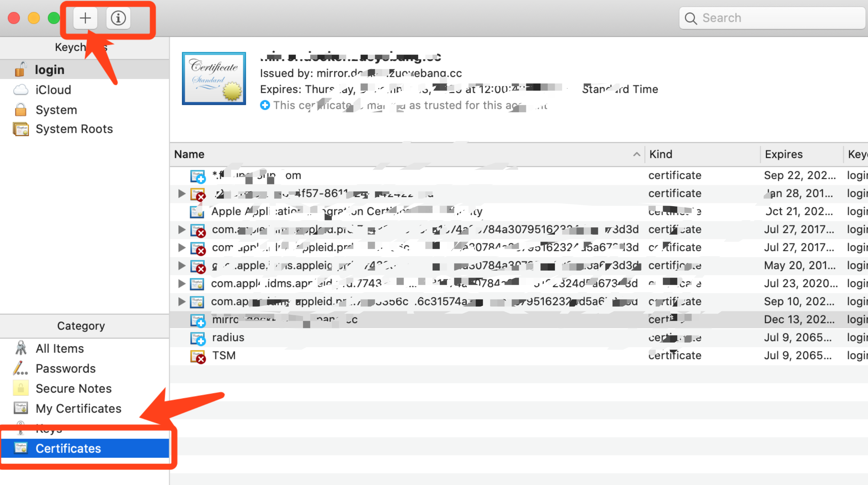The width and height of the screenshot is (868, 485).
Task: Select the Certificates category
Action: tap(85, 448)
